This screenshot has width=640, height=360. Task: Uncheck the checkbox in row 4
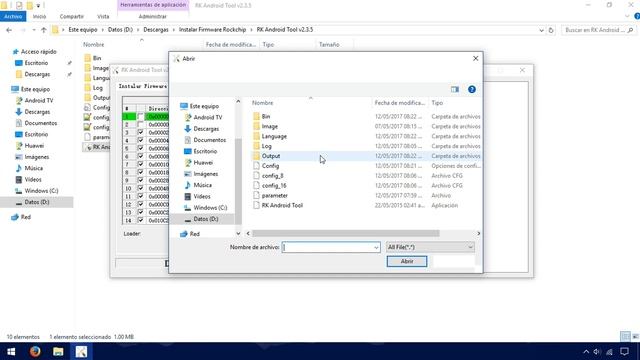[x=140, y=140]
